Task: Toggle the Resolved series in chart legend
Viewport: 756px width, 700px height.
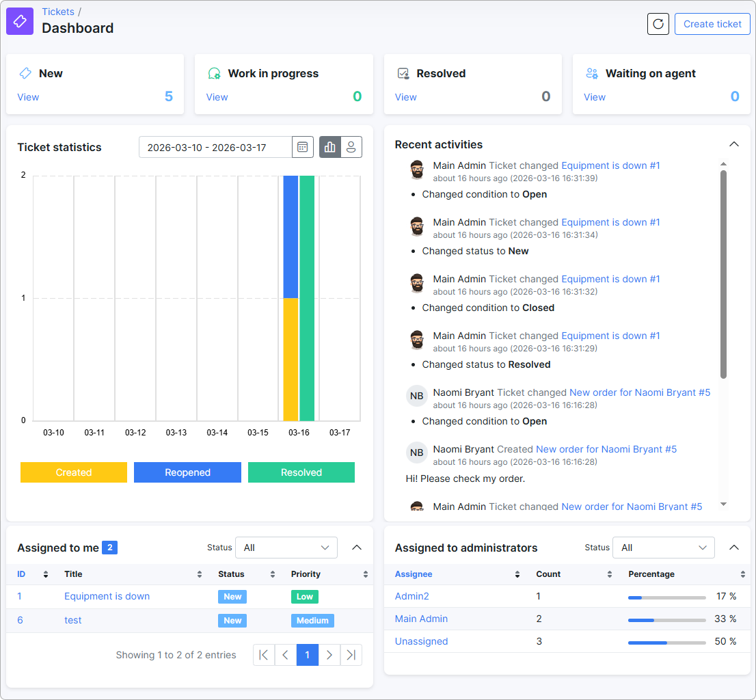Action: 301,472
